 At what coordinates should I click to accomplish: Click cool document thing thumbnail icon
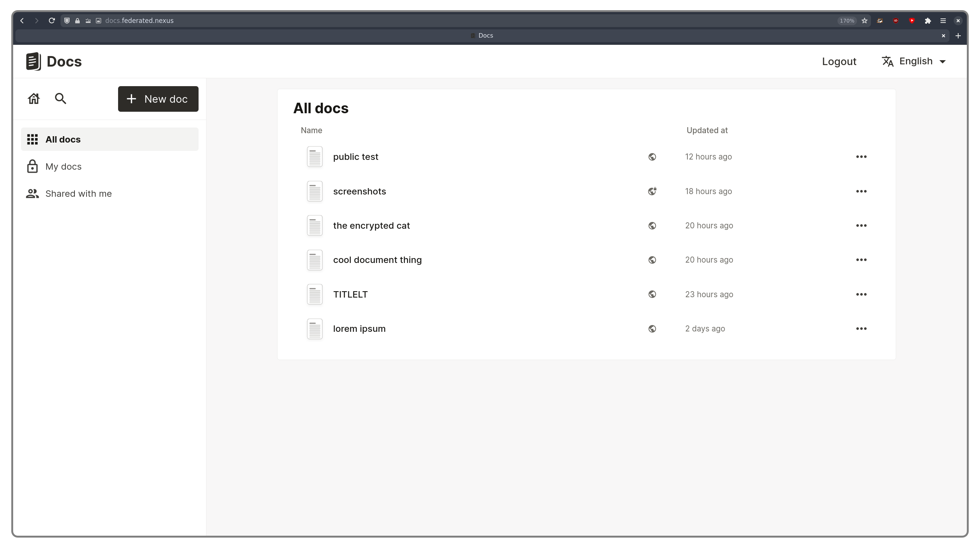[315, 260]
